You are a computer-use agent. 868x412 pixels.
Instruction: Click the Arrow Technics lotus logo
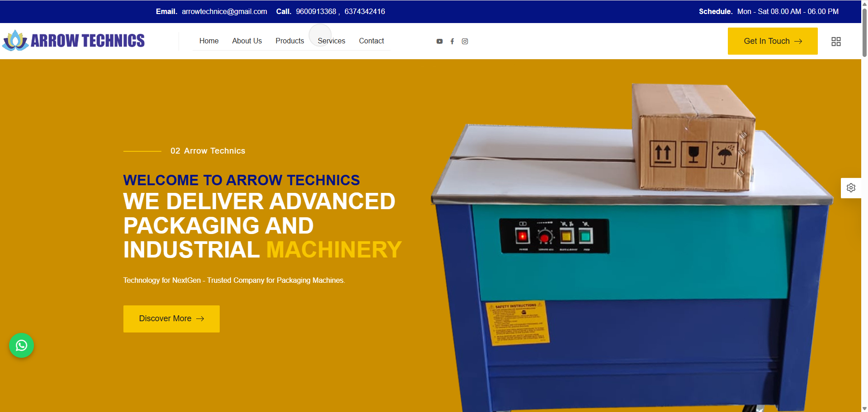tap(15, 41)
